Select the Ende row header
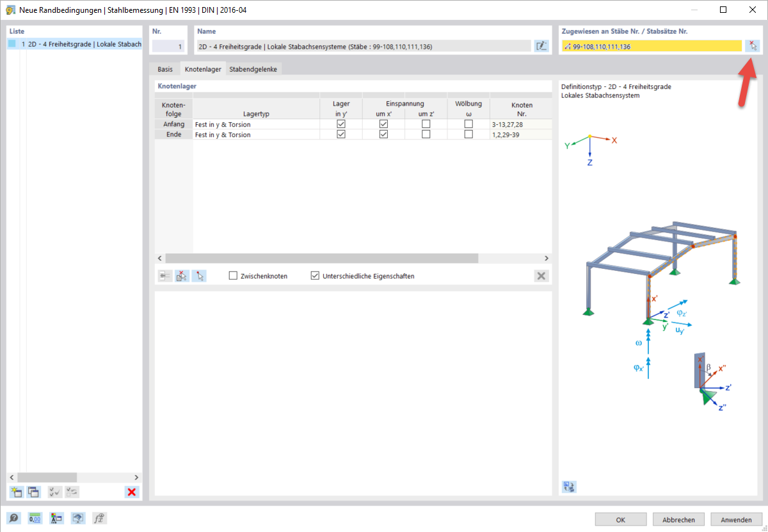This screenshot has width=768, height=532. point(174,134)
